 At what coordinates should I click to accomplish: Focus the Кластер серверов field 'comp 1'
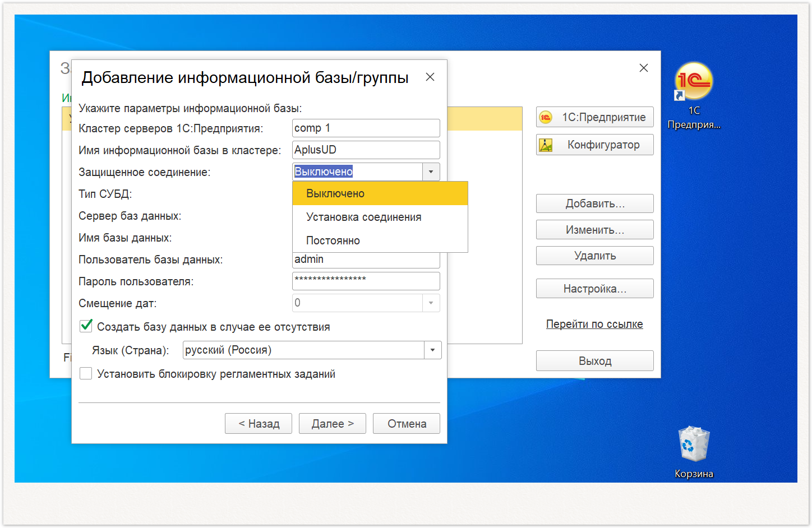coord(366,128)
